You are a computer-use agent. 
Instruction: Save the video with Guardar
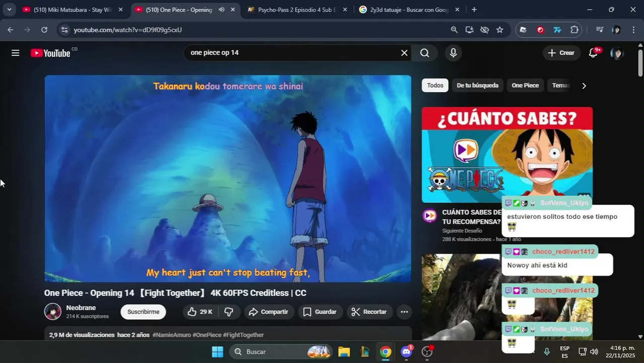pos(320,312)
